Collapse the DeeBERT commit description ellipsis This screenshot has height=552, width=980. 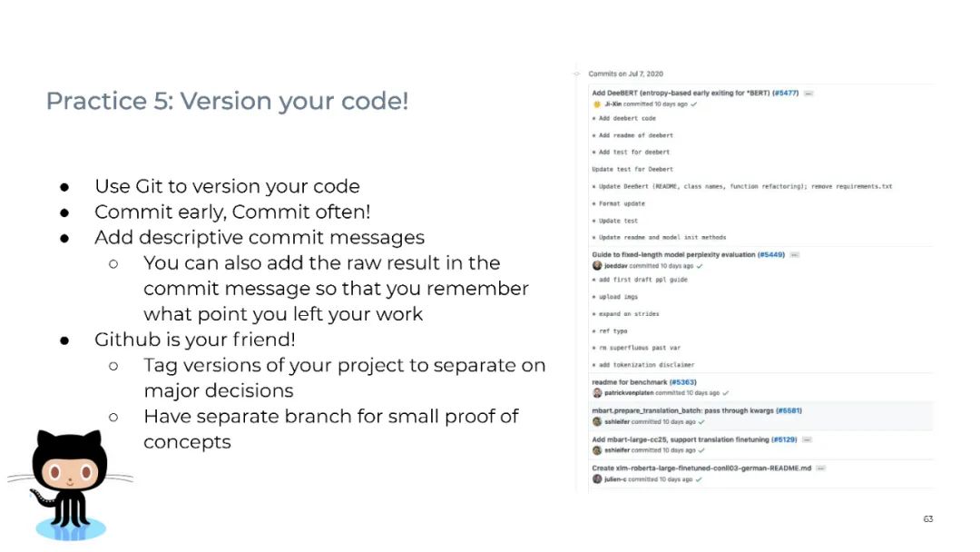click(x=808, y=94)
